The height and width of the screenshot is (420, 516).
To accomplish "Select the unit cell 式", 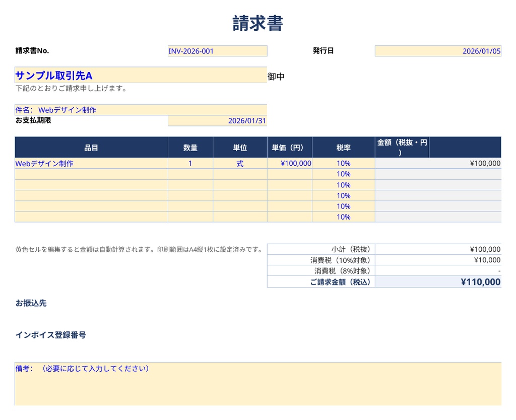I will [x=240, y=164].
